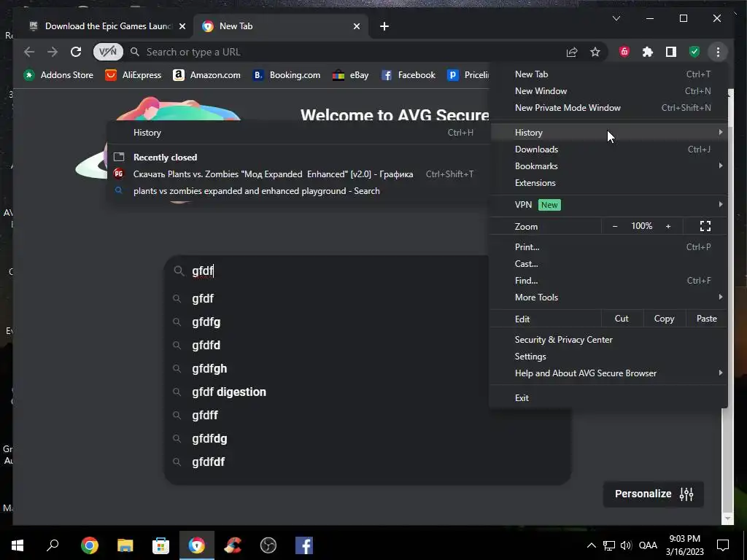747x560 pixels.
Task: Open Security & Privacy Center
Action: [608, 340]
